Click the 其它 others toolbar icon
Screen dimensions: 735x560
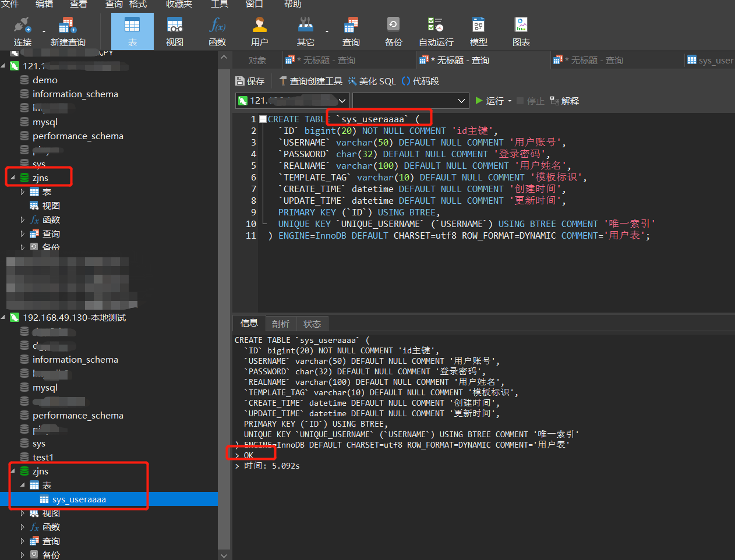tap(305, 31)
